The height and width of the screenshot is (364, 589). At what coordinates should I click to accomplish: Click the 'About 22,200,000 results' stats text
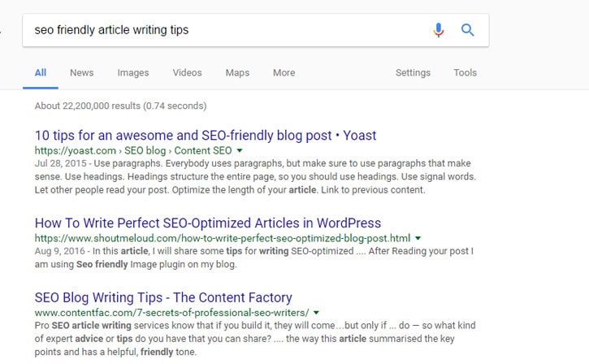click(120, 106)
